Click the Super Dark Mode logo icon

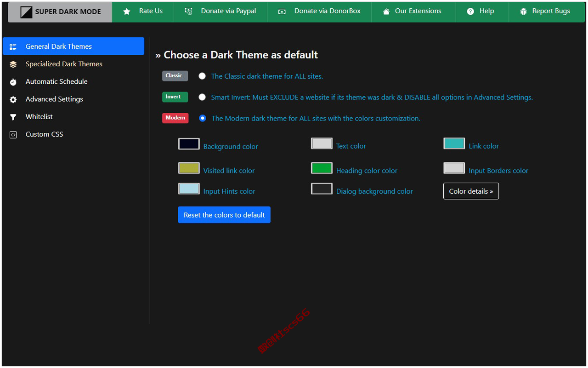[x=26, y=12]
